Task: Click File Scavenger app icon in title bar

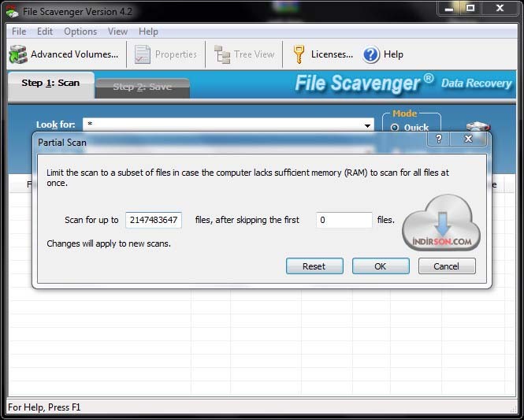Action: click(12, 12)
